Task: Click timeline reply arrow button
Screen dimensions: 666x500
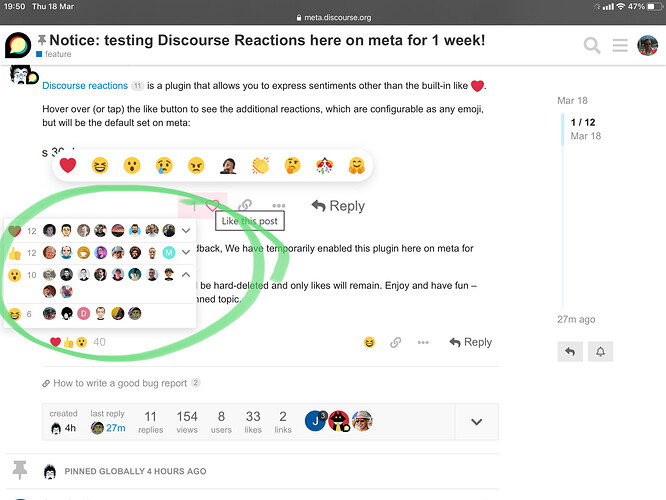Action: click(x=570, y=351)
